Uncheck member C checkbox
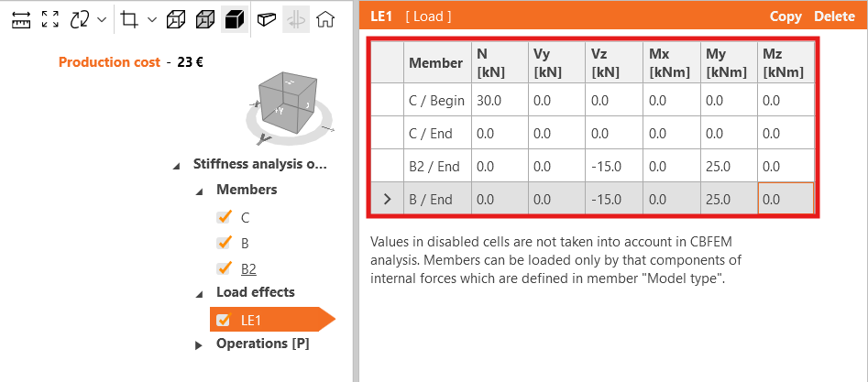Viewport: 868px width, 382px height. pos(223,218)
